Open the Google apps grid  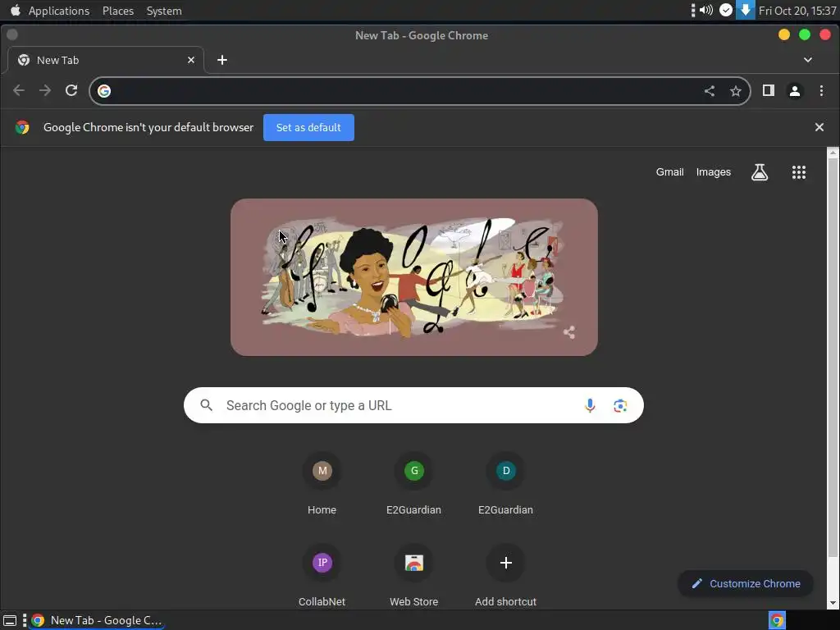point(799,172)
